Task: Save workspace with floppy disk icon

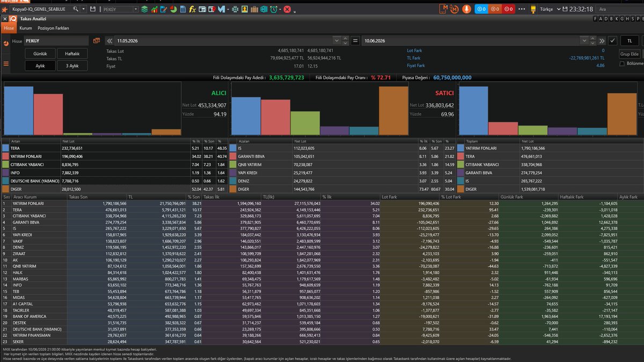Action: 93,9
